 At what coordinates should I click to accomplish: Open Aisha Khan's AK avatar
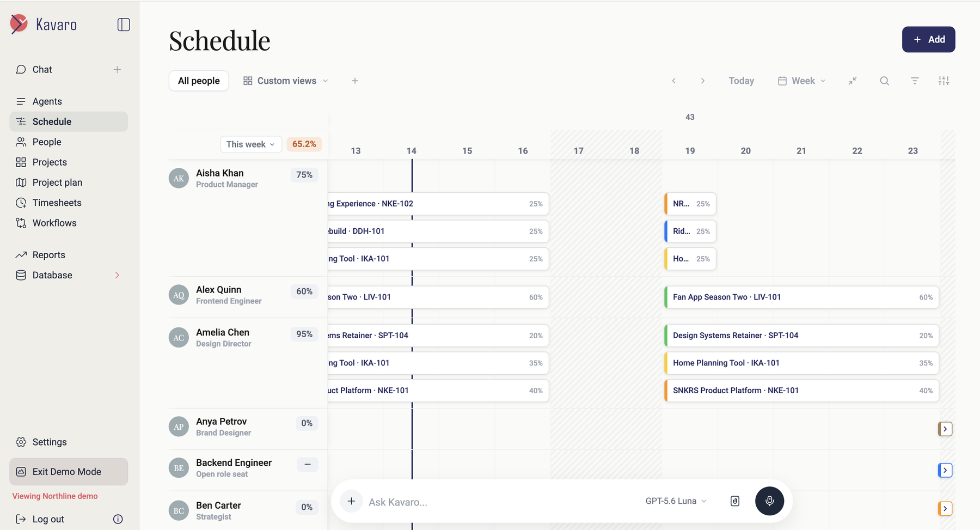click(x=179, y=178)
